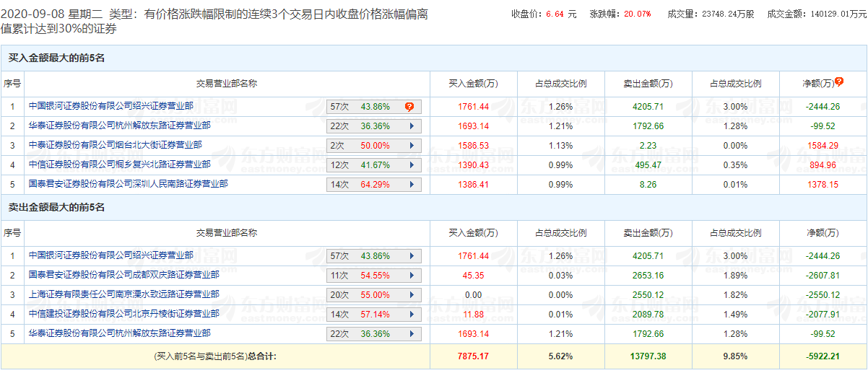Open 国泰君安深圳人民南路证券营业部 link
This screenshot has height=373, width=868.
[x=129, y=184]
